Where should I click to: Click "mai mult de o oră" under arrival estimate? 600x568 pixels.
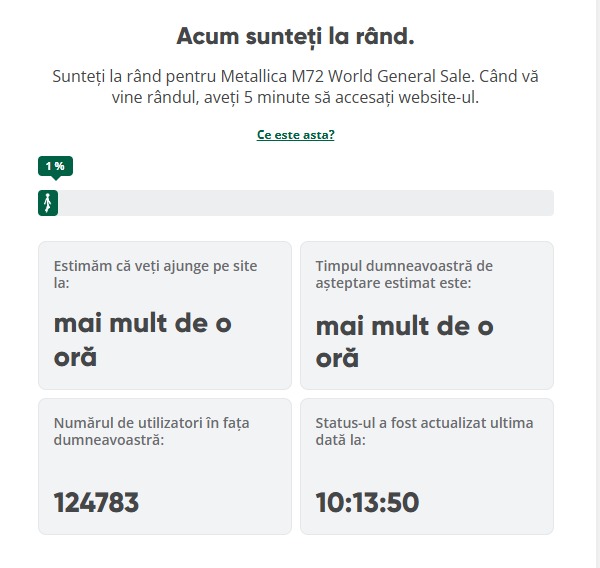[143, 340]
